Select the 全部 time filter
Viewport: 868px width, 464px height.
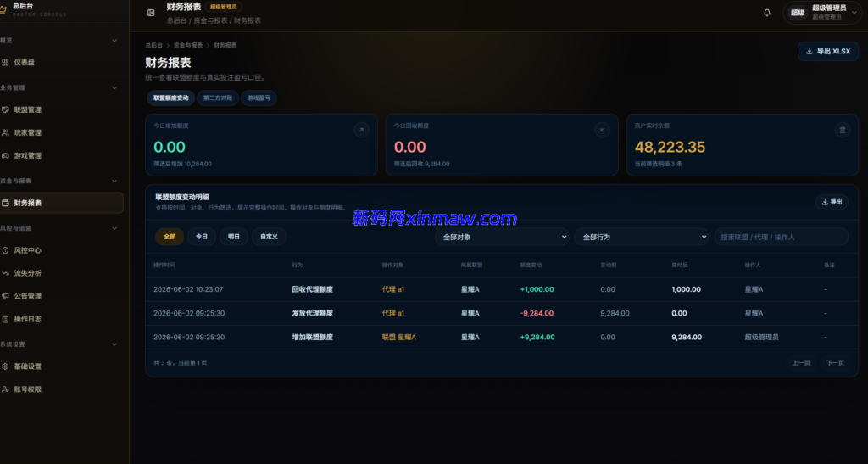(170, 237)
